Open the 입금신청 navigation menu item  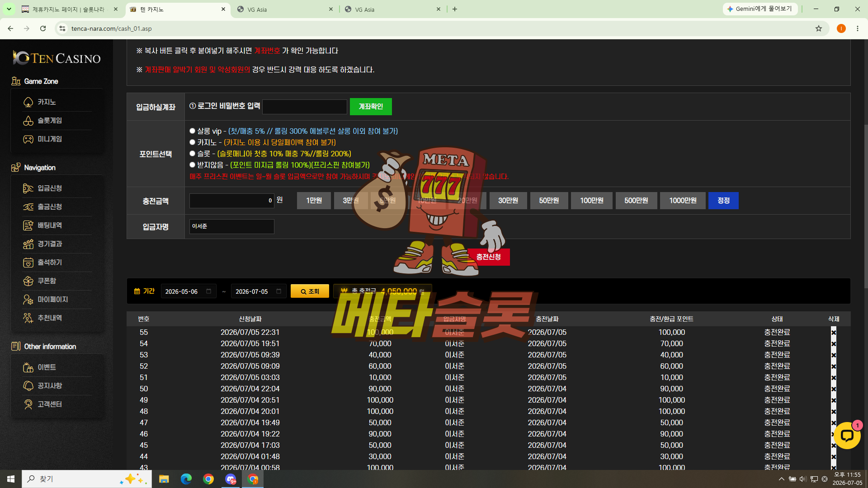(50, 188)
